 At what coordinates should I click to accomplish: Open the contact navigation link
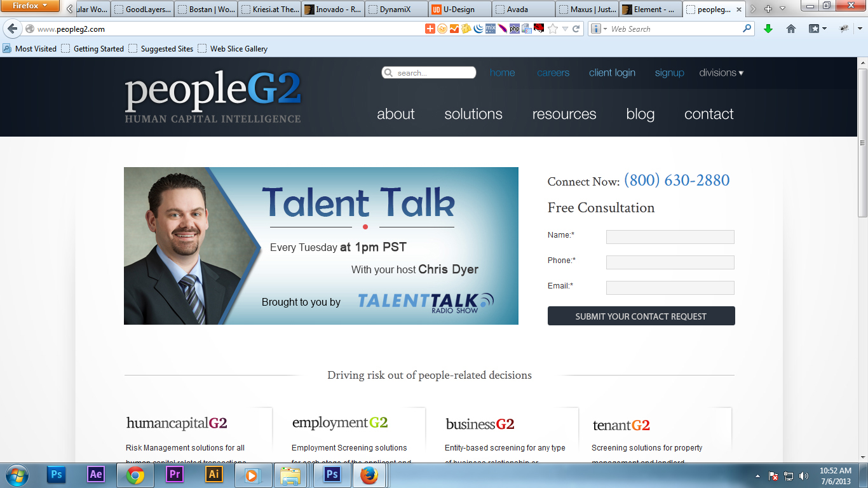[709, 114]
